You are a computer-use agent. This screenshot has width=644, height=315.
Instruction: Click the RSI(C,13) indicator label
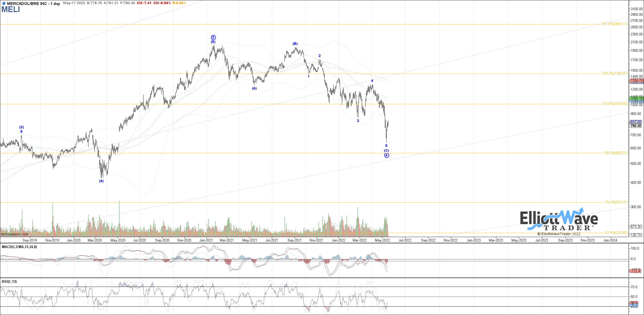[9, 282]
